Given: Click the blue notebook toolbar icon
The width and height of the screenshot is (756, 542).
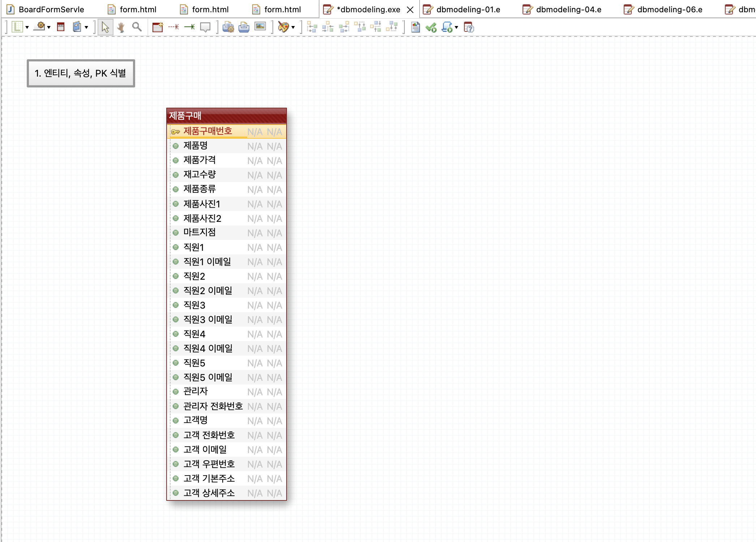Looking at the screenshot, I should point(77,27).
